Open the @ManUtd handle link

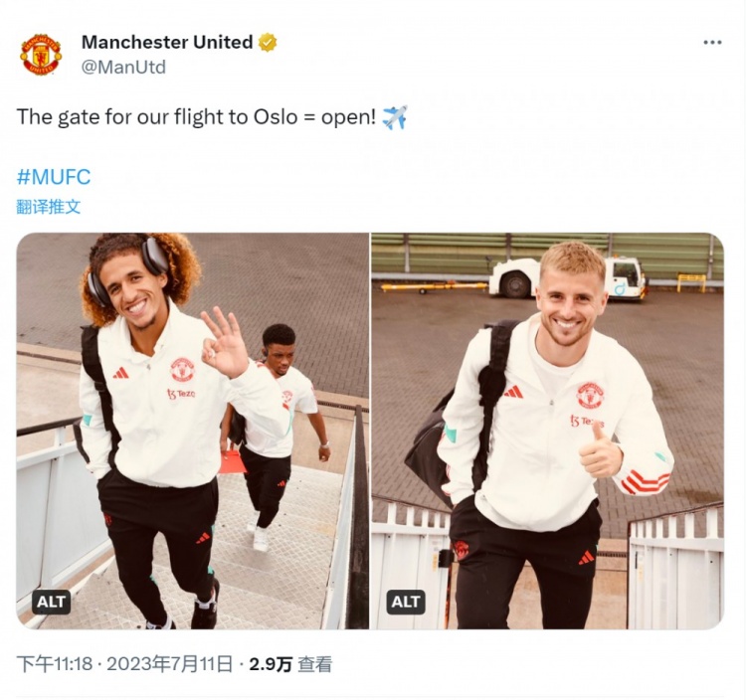click(x=123, y=67)
